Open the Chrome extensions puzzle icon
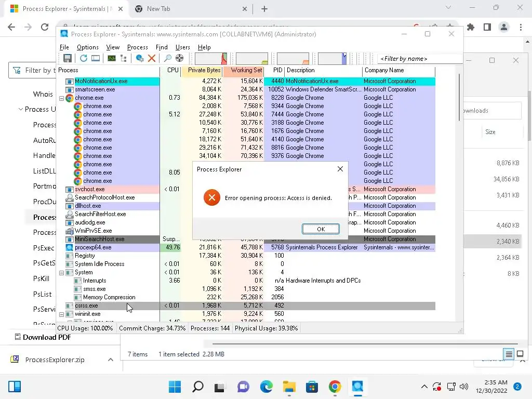 [x=471, y=27]
